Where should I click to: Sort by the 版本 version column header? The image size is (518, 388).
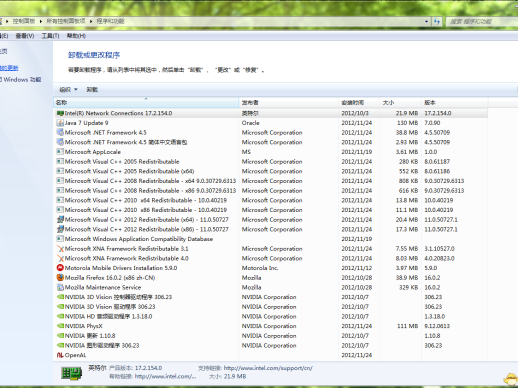pyautogui.click(x=455, y=103)
